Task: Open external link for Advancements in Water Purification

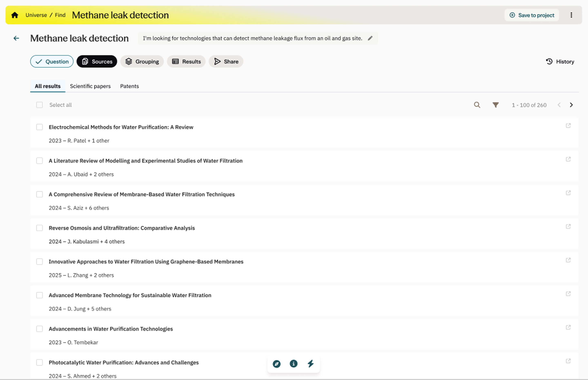Action: coord(568,327)
